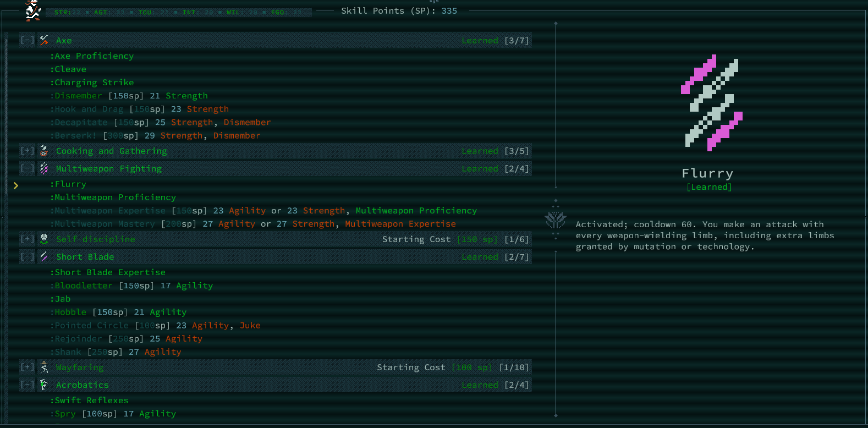The image size is (868, 428).
Task: Select the Multiweapon Expertise skill
Action: tap(110, 211)
